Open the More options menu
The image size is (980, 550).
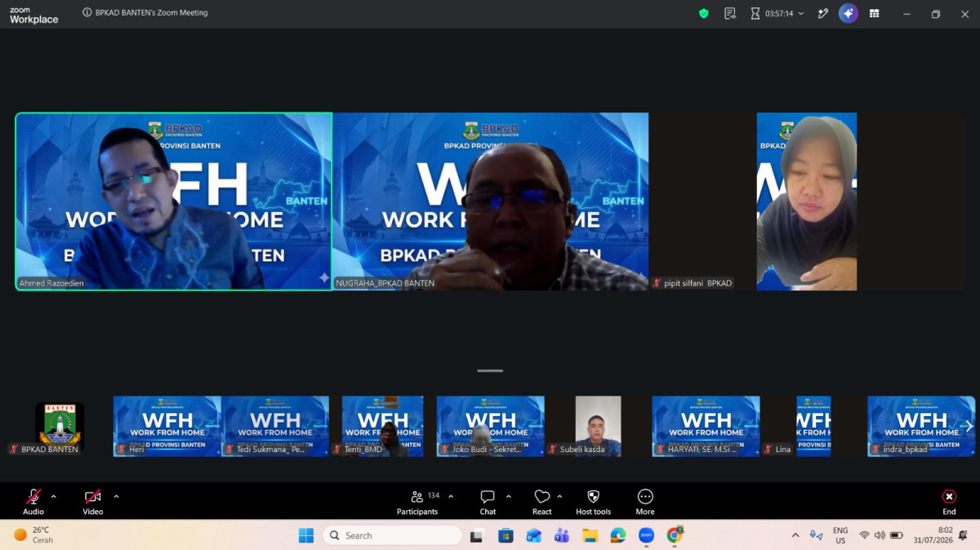[645, 501]
